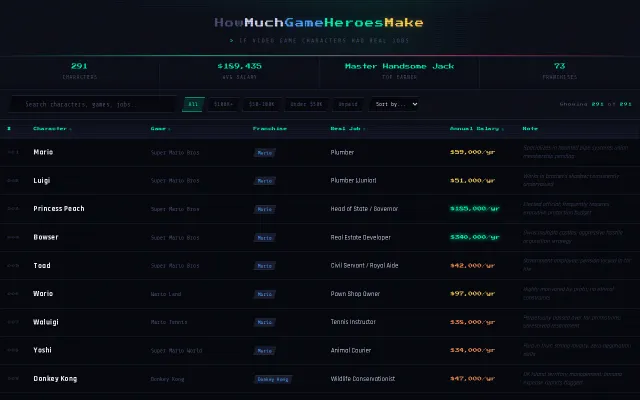Screen dimensions: 640x400
Task: Click the 291 characters stat
Action: tap(80, 70)
